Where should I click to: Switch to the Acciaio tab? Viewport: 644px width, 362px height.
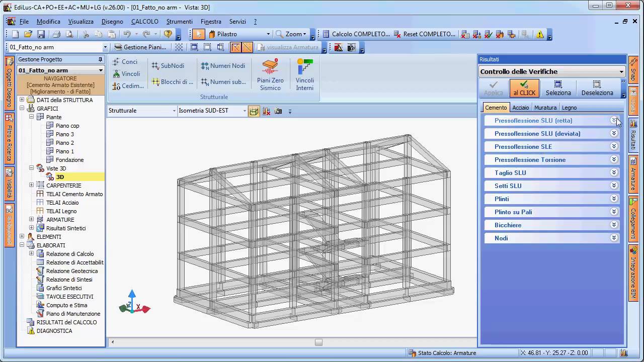click(521, 108)
